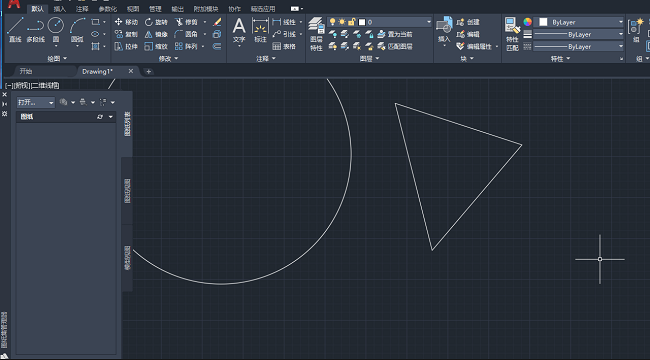
Task: Click the 修剪 (Trim) tool
Action: coord(187,22)
